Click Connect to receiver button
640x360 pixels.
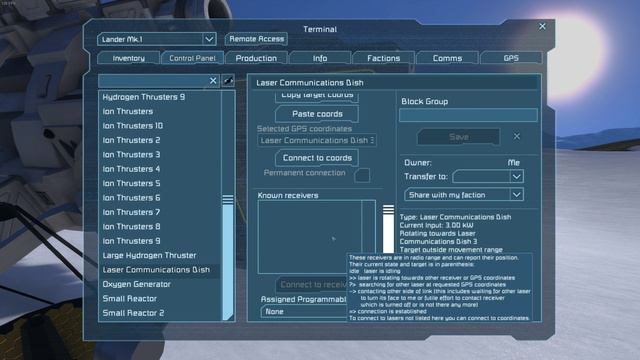pyautogui.click(x=311, y=284)
